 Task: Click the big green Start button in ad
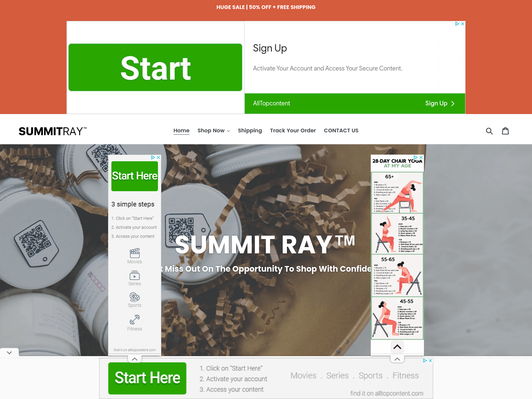155,67
